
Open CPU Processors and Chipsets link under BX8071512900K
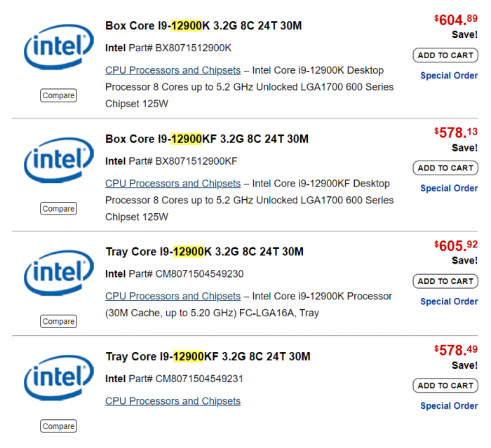click(x=173, y=70)
